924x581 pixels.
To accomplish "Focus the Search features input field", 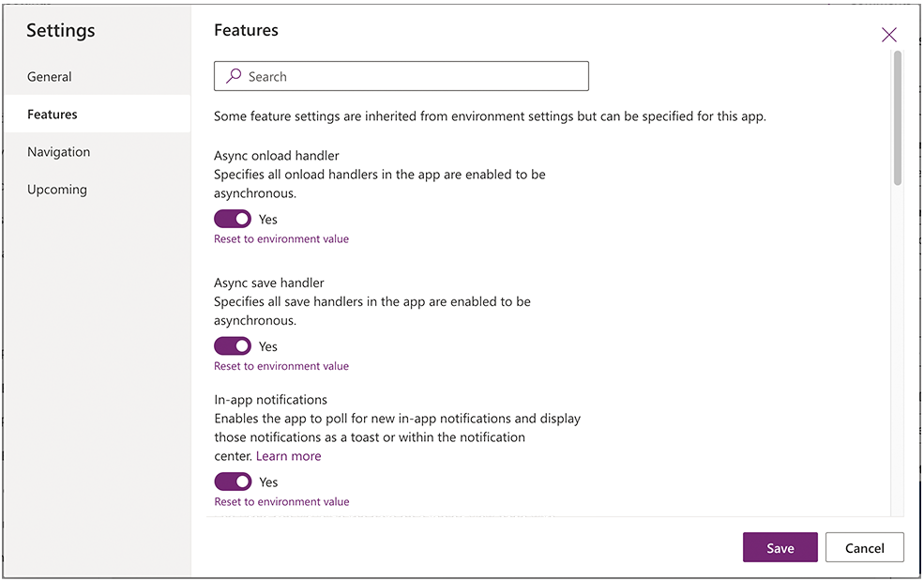I will 401,76.
